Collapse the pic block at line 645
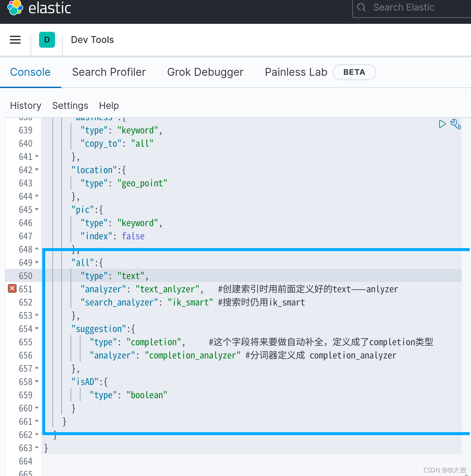This screenshot has width=471, height=476. coord(37,209)
